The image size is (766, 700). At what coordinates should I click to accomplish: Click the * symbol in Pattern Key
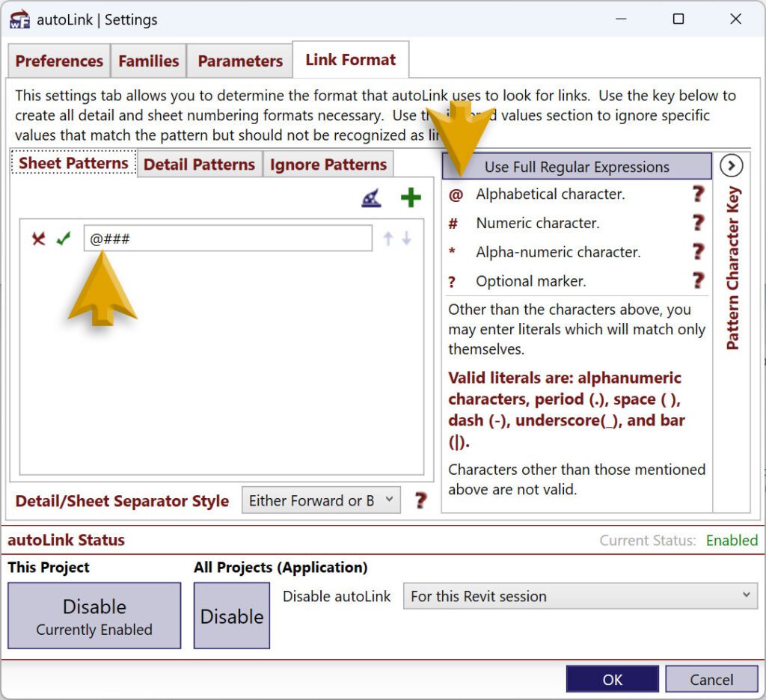452,251
